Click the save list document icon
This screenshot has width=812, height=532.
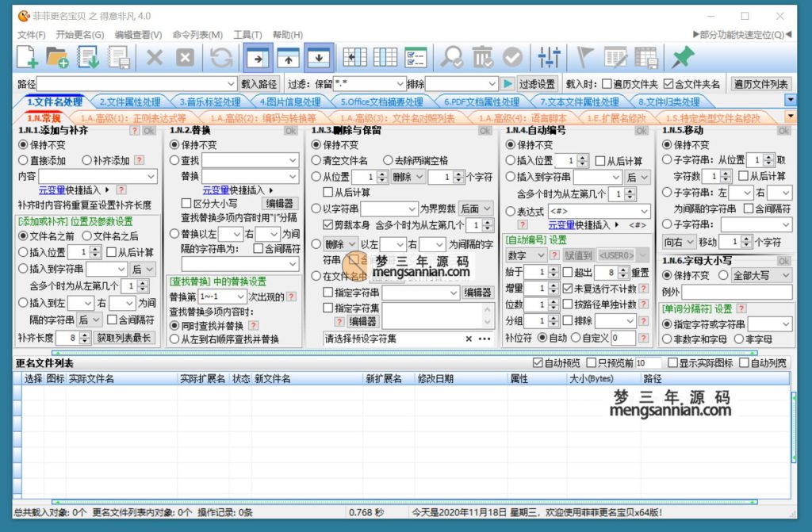119,58
